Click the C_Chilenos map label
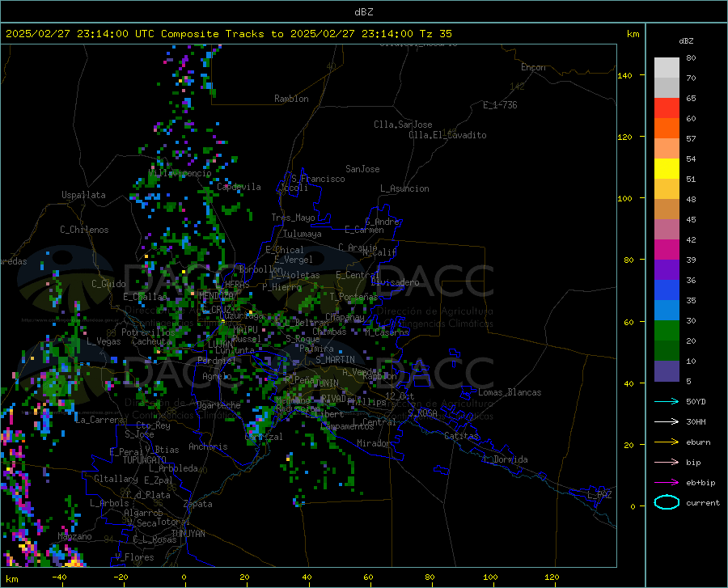The width and height of the screenshot is (728, 588). tap(84, 230)
